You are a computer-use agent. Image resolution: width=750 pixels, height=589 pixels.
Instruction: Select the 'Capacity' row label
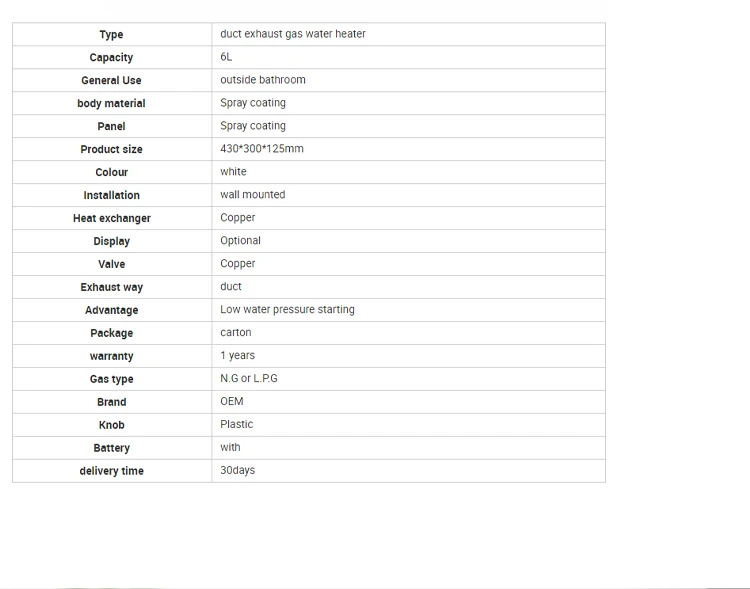111,58
